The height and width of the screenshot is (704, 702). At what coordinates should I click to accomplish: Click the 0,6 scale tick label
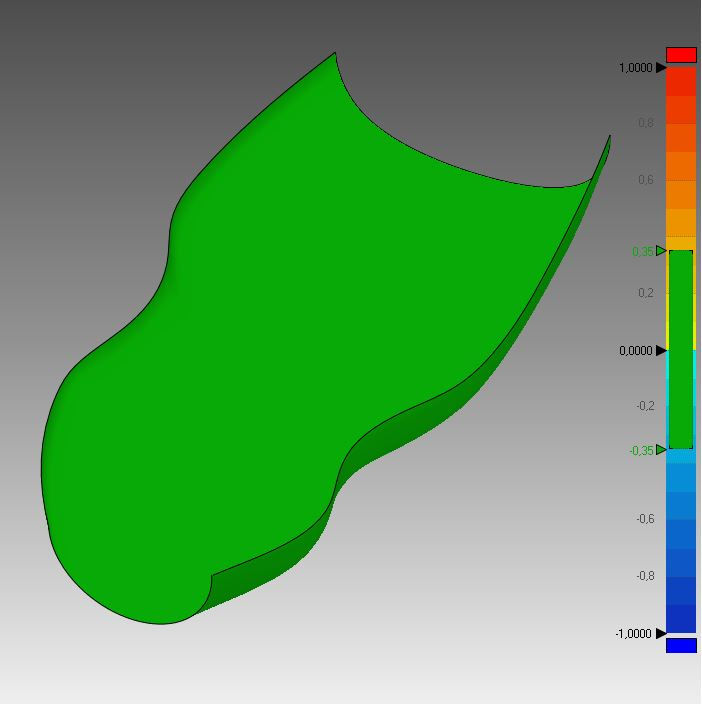[x=646, y=180]
